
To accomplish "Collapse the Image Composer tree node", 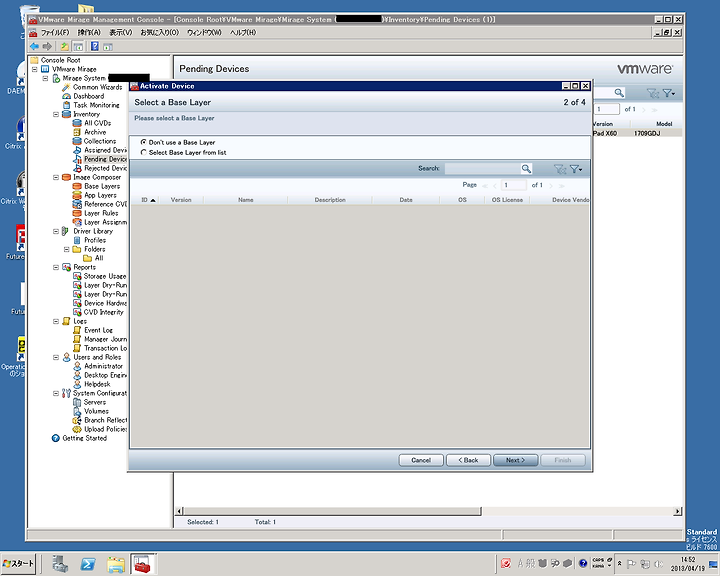I will pos(56,177).
